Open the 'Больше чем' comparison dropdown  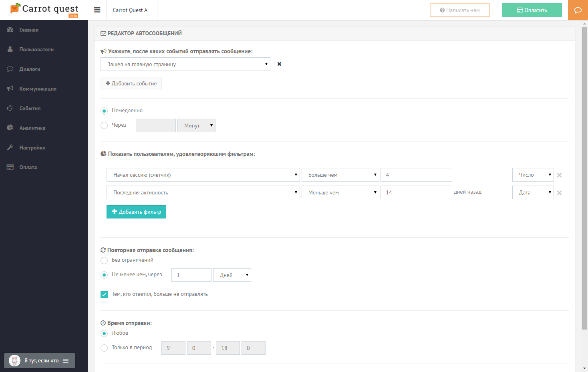coord(340,175)
